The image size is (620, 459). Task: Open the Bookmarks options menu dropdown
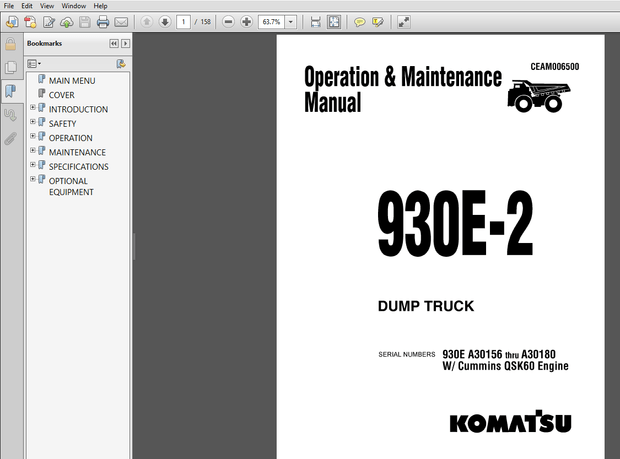click(35, 63)
